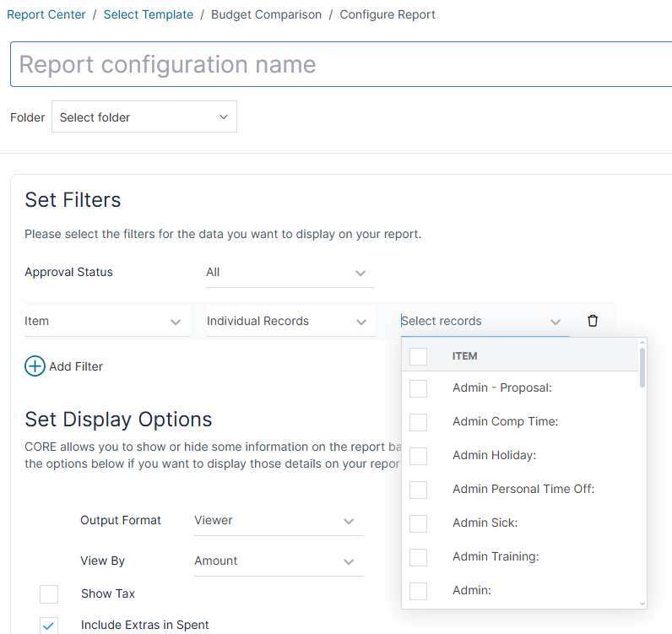Check the Admin Personal Time Off checkbox
The width and height of the screenshot is (672, 634).
pos(418,490)
